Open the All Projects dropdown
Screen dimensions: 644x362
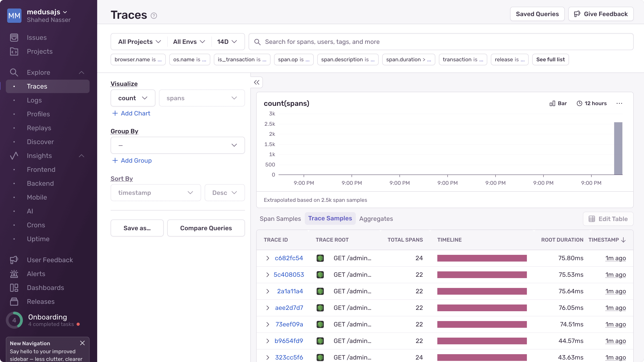(x=139, y=42)
